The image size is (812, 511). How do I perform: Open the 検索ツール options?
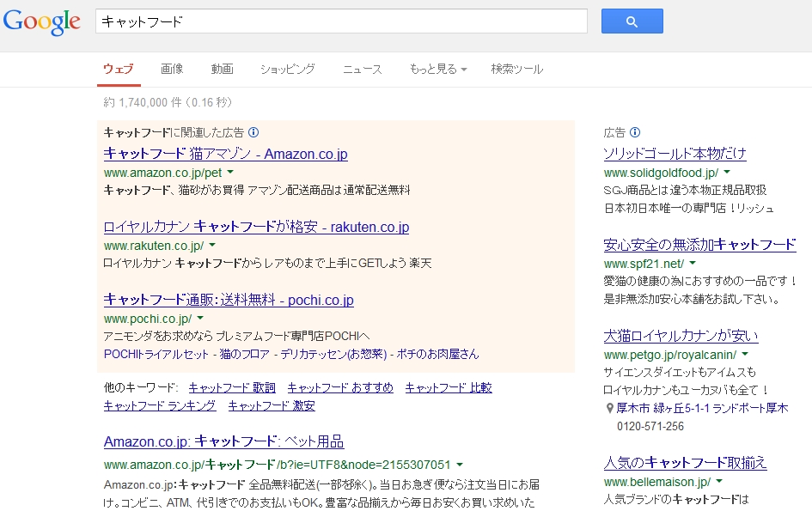point(516,70)
